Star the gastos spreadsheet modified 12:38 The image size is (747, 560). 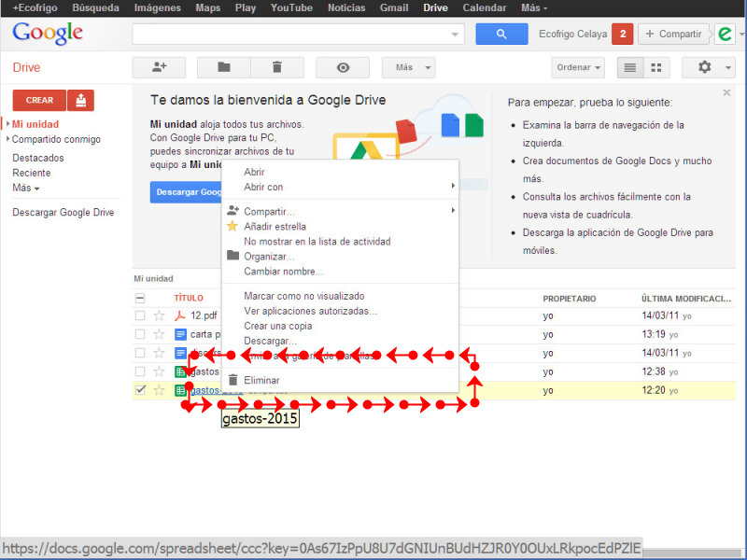[159, 371]
